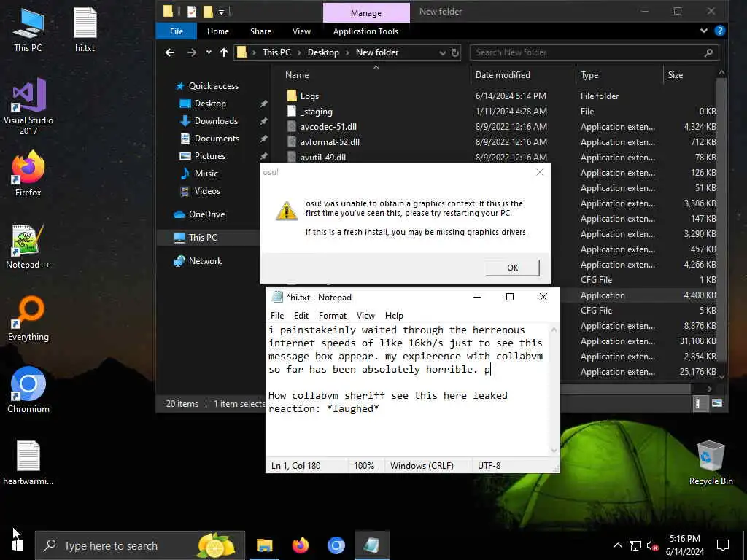The image size is (747, 560).
Task: Go back in File Explorer
Action: point(169,52)
